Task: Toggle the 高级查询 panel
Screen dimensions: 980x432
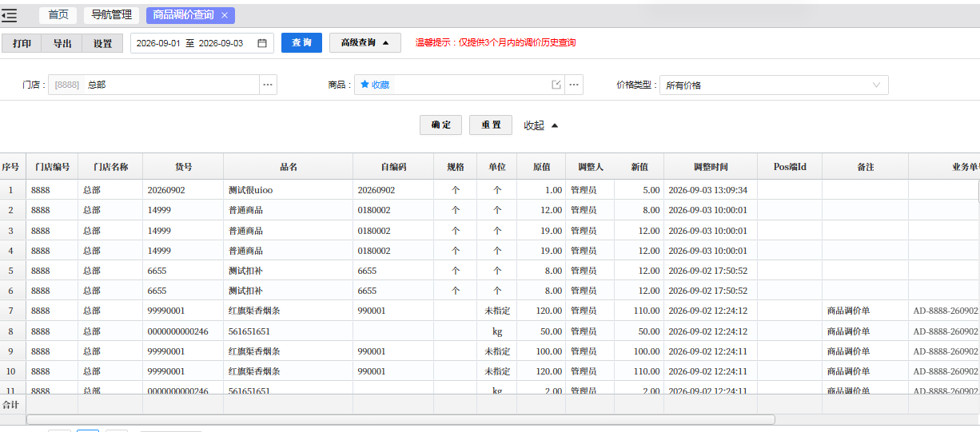Action: (x=365, y=43)
